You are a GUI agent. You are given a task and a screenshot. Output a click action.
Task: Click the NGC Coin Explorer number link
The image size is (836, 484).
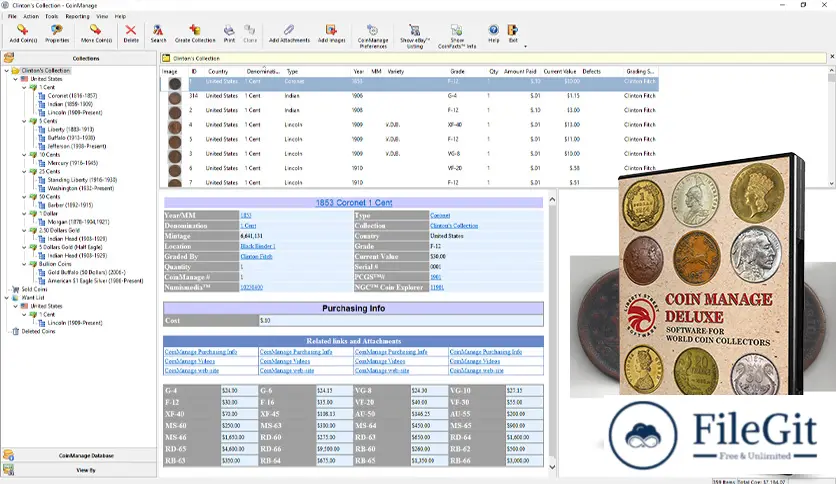[437, 287]
